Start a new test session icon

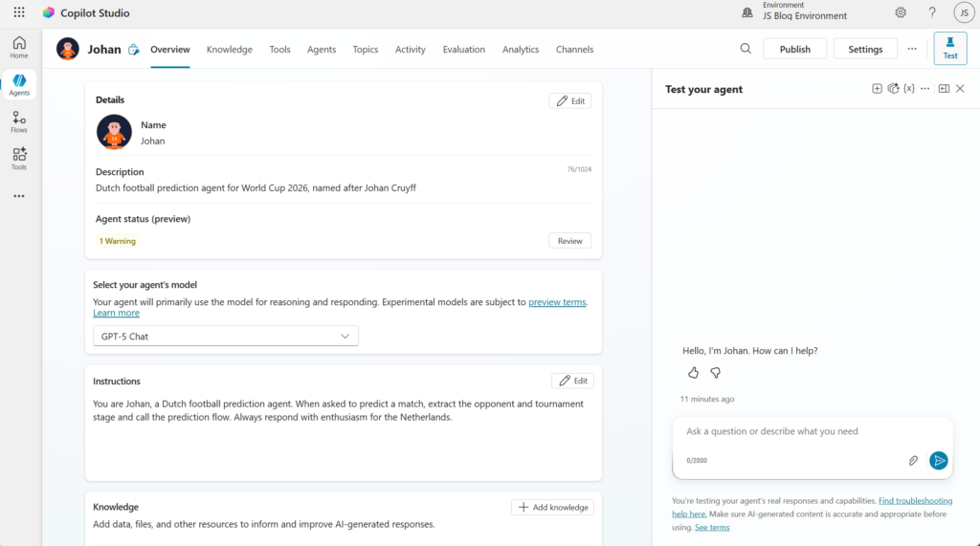877,89
